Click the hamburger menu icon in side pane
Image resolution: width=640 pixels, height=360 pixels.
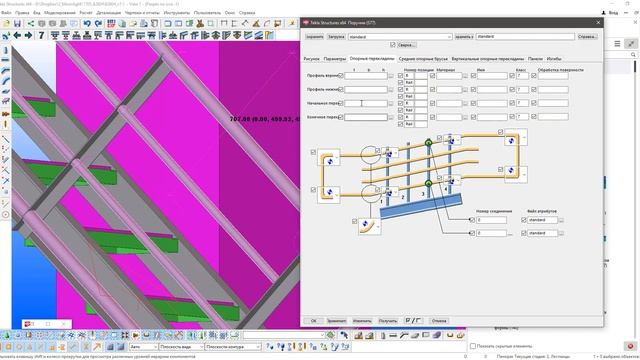[617, 43]
